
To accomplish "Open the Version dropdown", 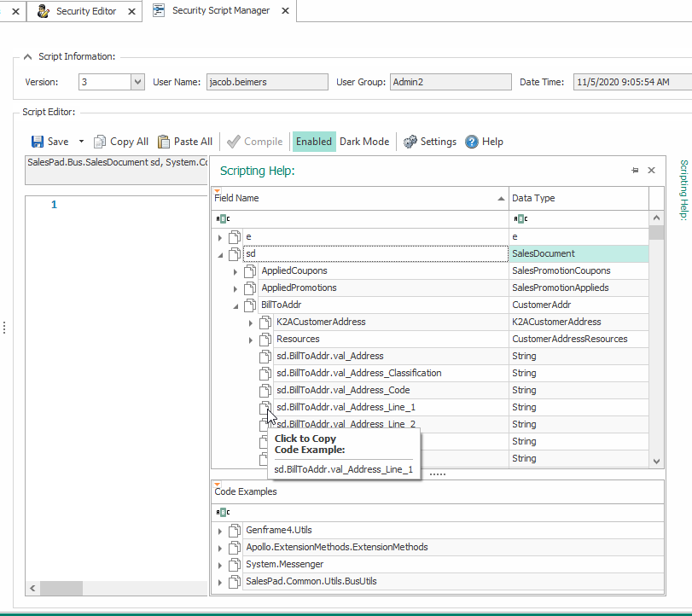I will pyautogui.click(x=137, y=82).
